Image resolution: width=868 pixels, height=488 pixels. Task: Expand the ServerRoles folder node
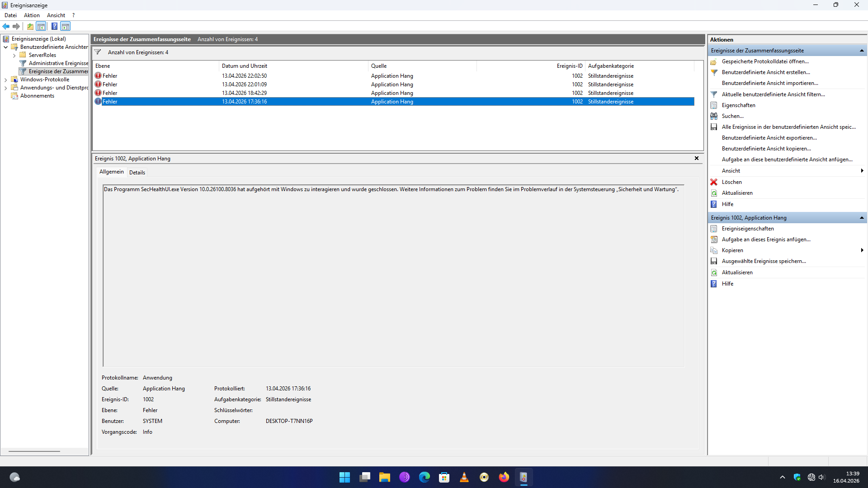point(14,56)
